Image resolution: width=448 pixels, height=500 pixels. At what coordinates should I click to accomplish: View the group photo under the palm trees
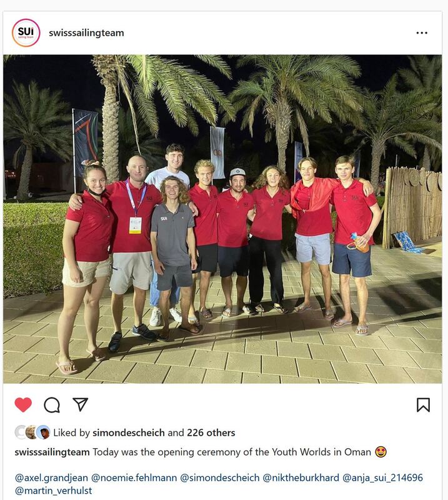click(222, 219)
